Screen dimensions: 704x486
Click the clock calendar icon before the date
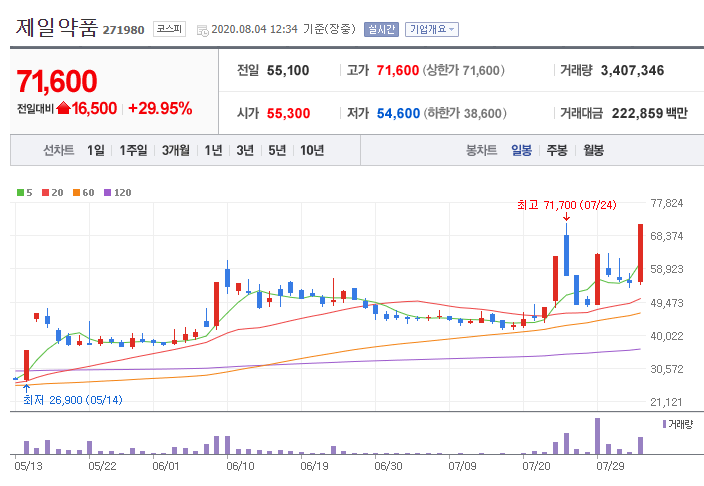pyautogui.click(x=202, y=31)
